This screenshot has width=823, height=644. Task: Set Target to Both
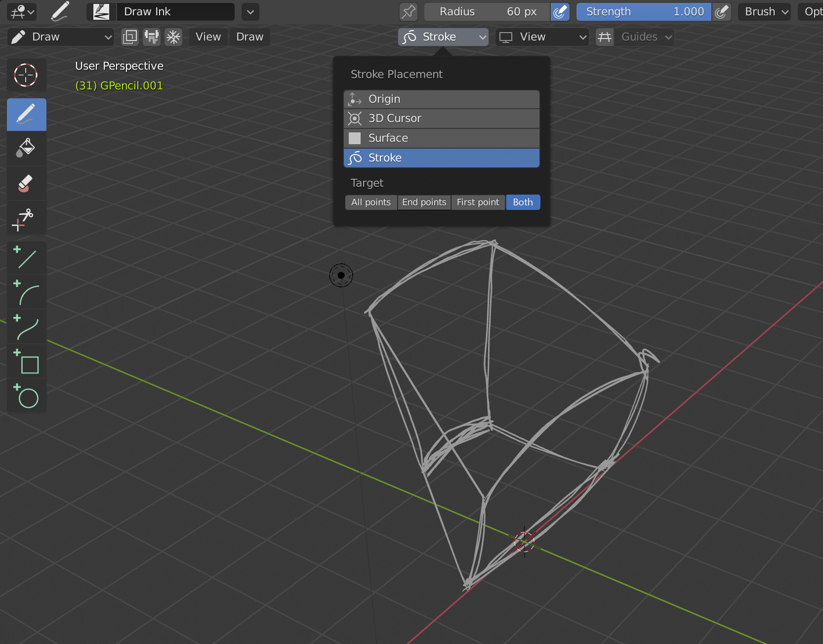(x=523, y=202)
